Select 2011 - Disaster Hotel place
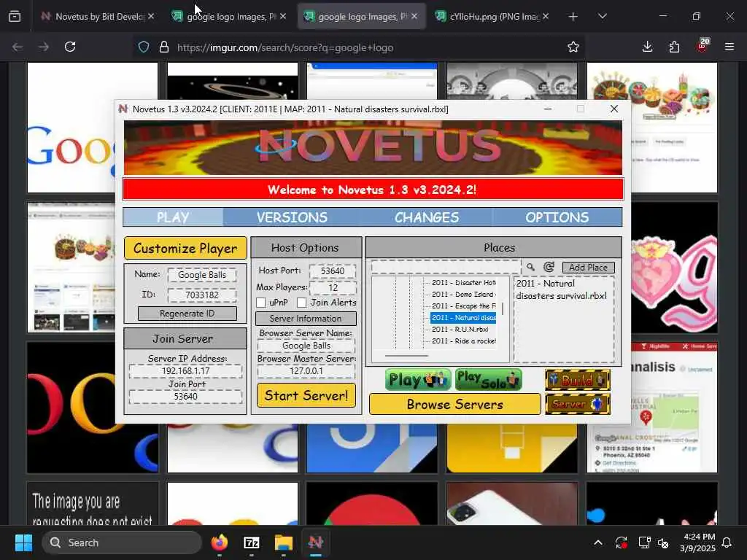Viewport: 747px width, 560px height. [x=463, y=283]
